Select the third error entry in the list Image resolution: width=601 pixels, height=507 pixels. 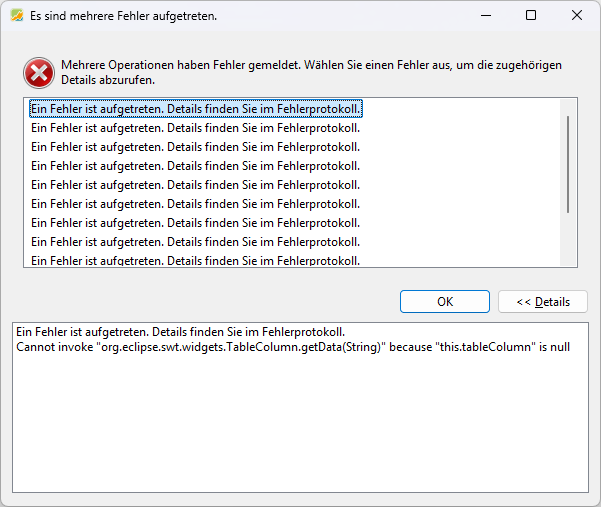[x=195, y=147]
